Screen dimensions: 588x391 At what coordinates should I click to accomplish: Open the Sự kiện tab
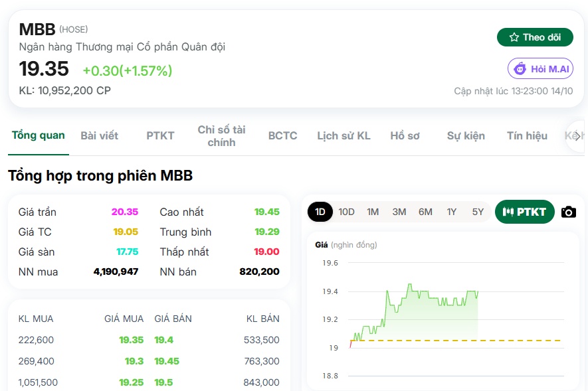[x=466, y=135]
